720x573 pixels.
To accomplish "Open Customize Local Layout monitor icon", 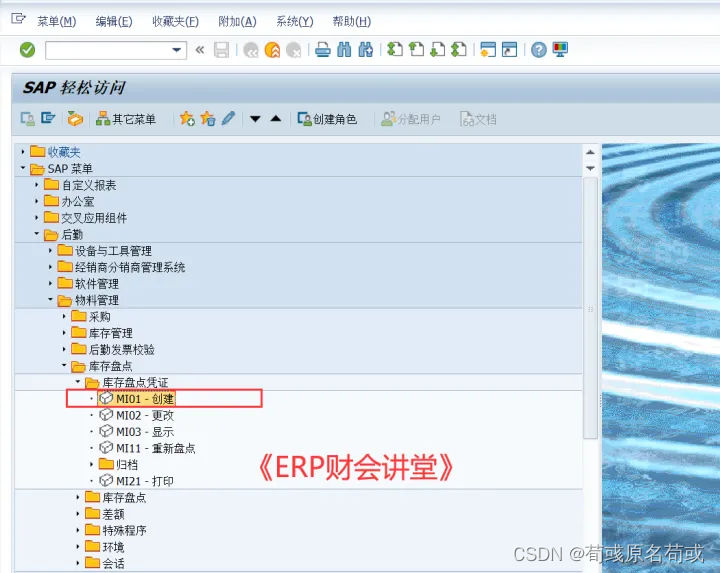I will [x=560, y=49].
